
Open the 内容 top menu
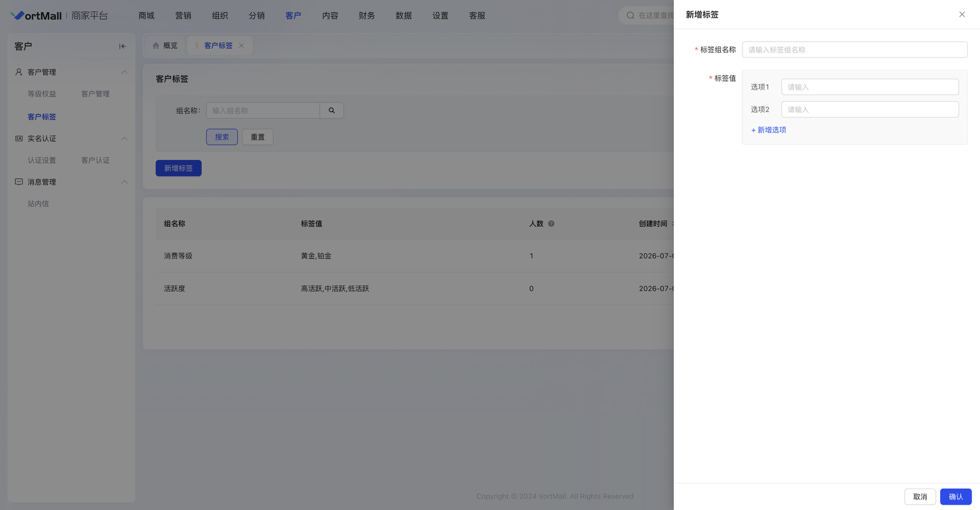[x=330, y=15]
